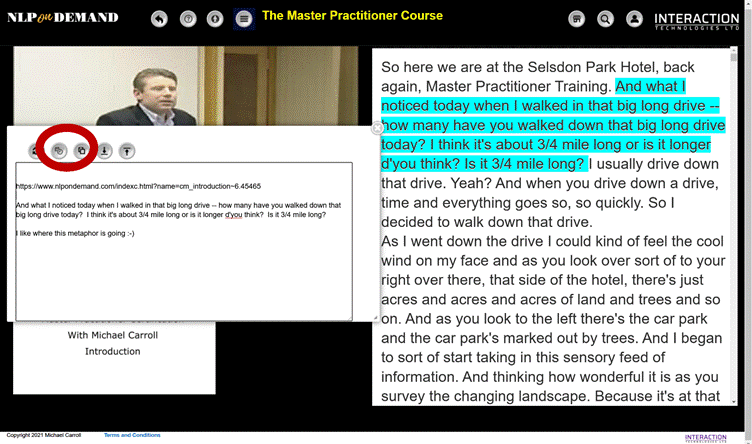Open the user profile icon
752x444 pixels.
click(634, 19)
